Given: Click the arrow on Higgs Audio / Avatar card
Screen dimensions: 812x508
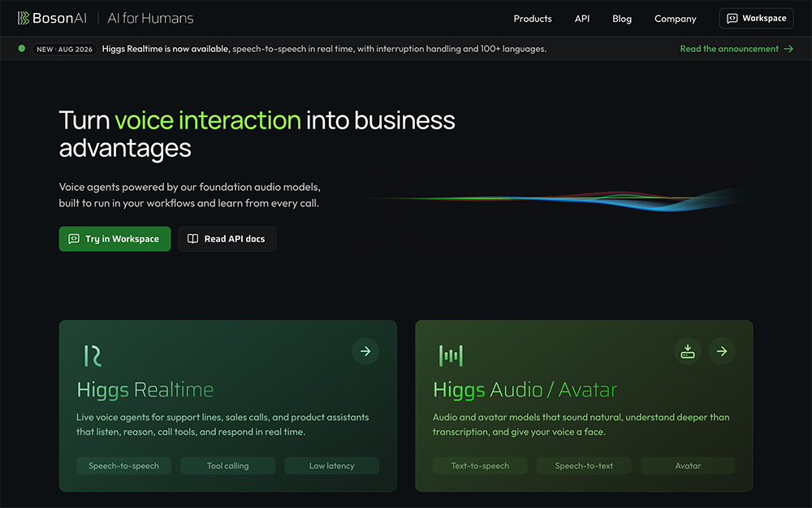Looking at the screenshot, I should point(722,351).
